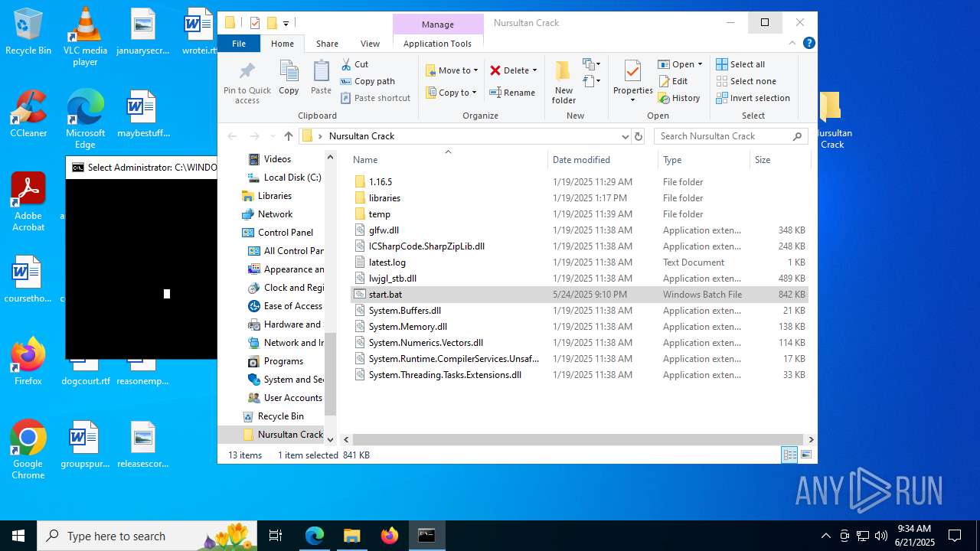Click the search magnifier icon
Viewport: 980px width, 551px height.
point(797,136)
